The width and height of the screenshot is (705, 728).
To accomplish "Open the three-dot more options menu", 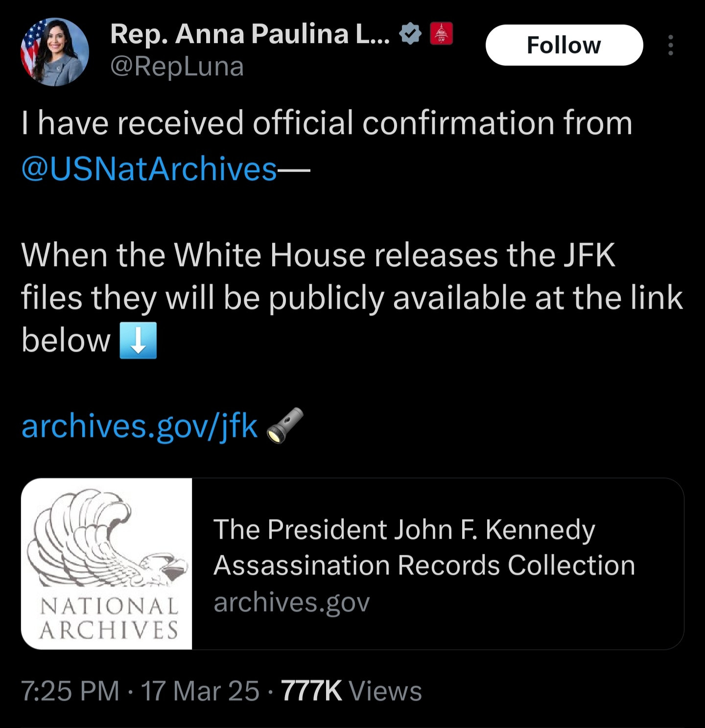I will [670, 45].
